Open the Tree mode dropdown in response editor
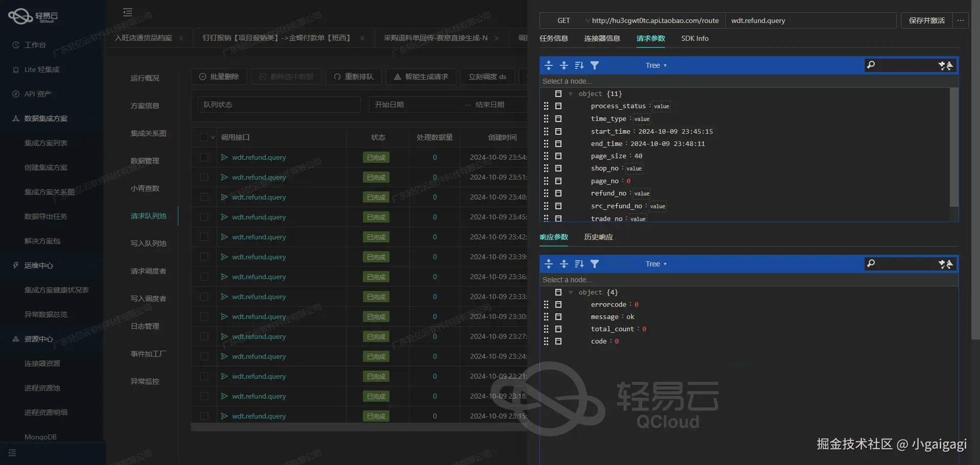This screenshot has height=465, width=980. [656, 264]
